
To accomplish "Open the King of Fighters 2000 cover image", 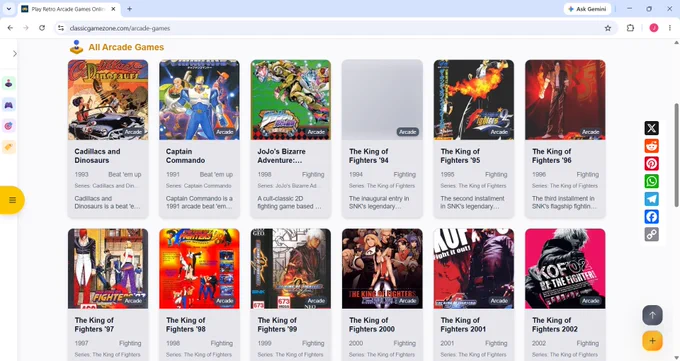I will (x=382, y=269).
